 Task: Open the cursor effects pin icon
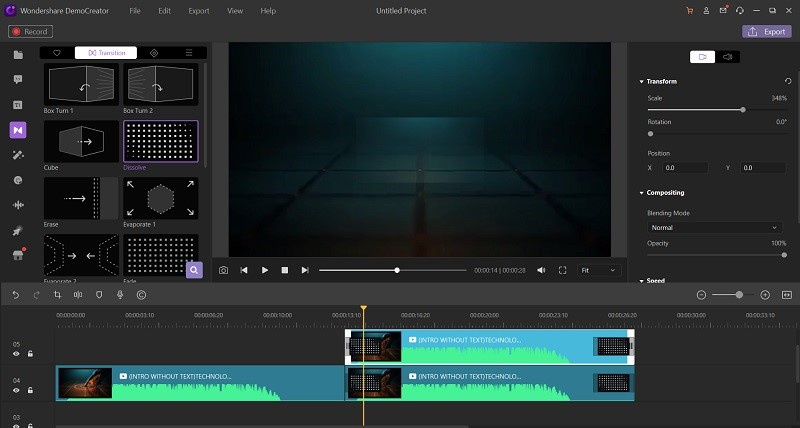[x=18, y=231]
